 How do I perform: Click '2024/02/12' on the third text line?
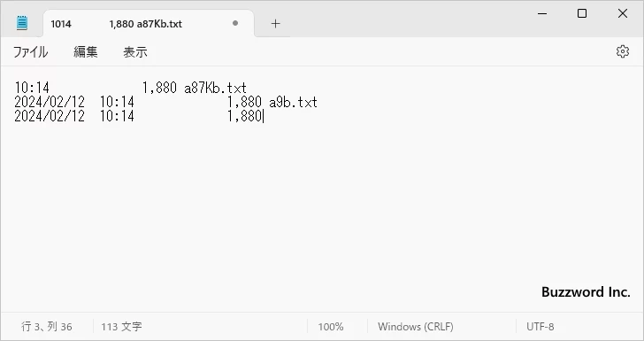coord(50,116)
